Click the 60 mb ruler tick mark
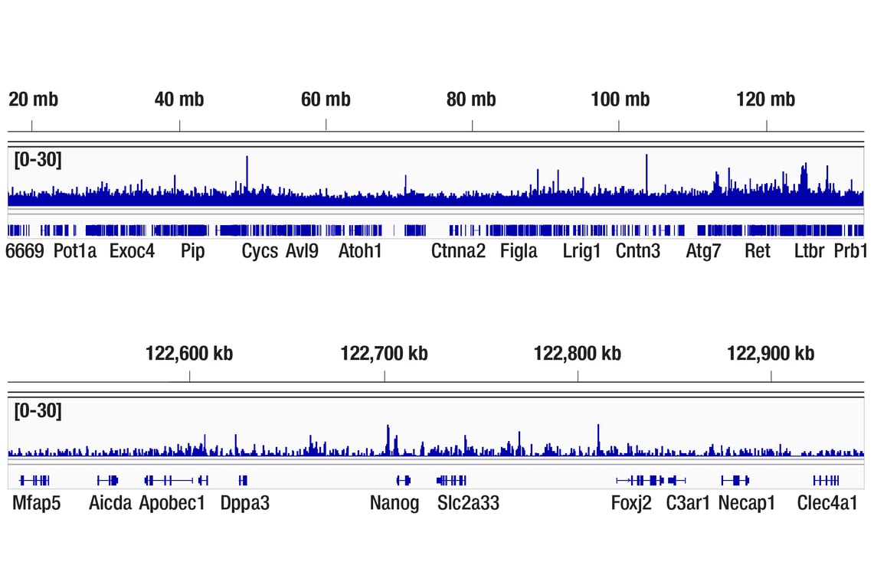Image resolution: width=874 pixels, height=588 pixels. [326, 125]
